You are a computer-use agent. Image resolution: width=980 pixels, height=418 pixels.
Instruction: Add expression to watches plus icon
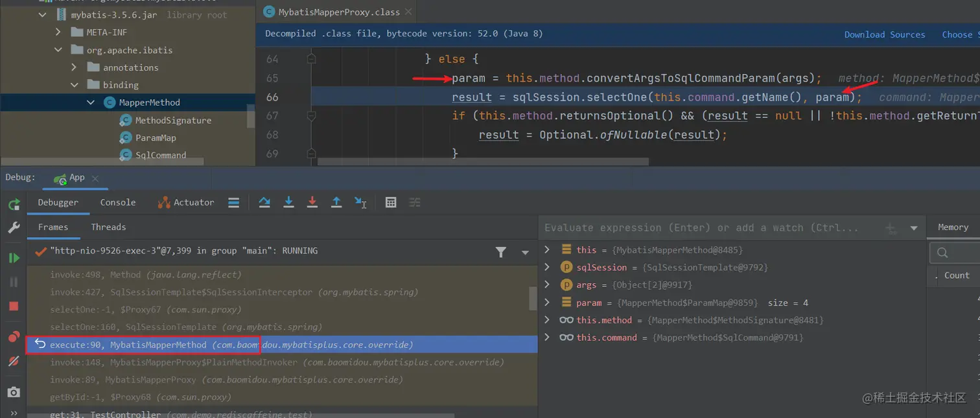point(891,228)
